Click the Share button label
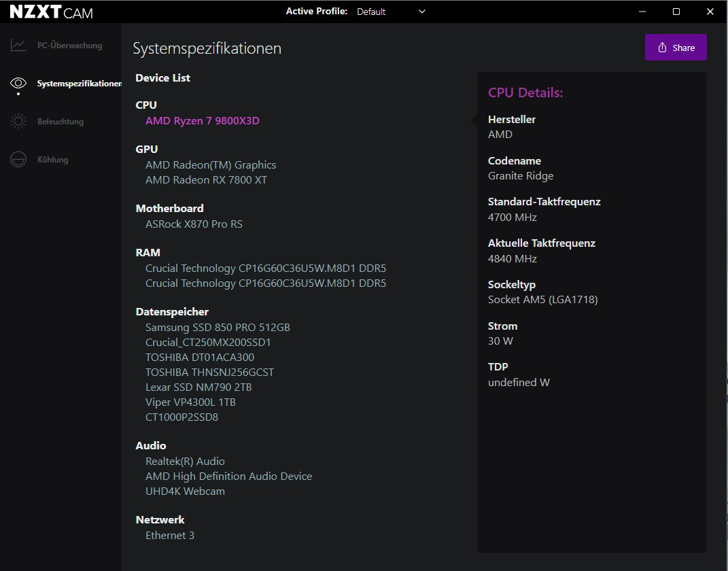 (683, 48)
